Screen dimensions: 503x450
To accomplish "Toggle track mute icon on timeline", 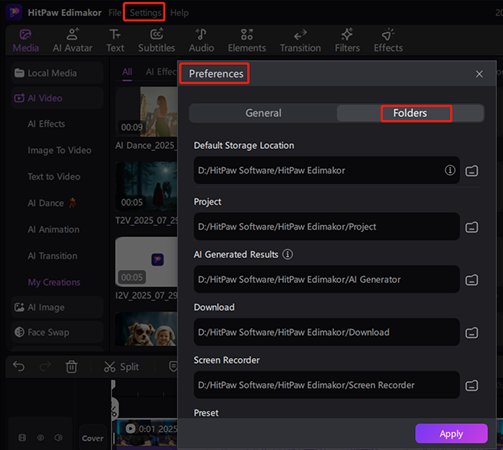I will [58, 438].
